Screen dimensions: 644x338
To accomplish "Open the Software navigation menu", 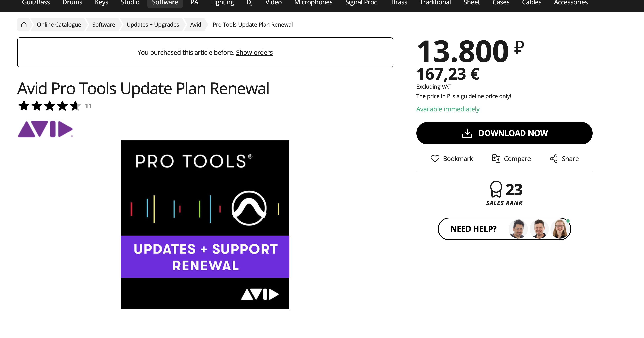I will (x=165, y=3).
